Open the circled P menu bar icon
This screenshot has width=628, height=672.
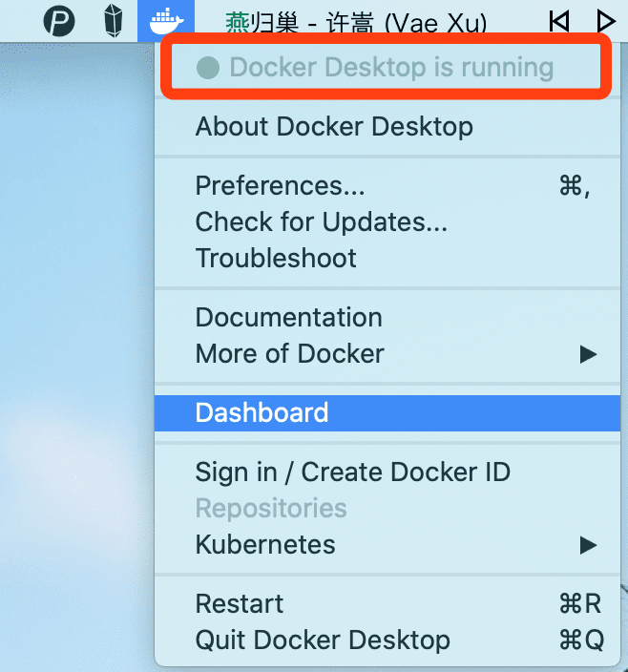(59, 21)
